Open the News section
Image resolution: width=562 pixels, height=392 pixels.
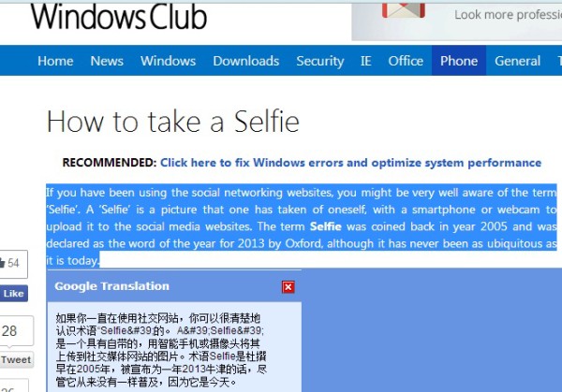pos(107,61)
